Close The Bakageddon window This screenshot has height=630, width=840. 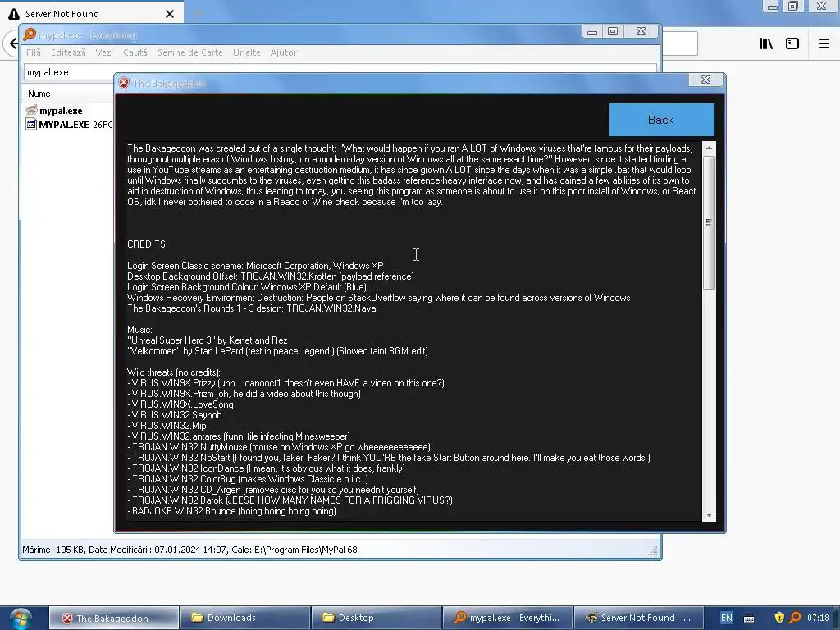(x=706, y=80)
